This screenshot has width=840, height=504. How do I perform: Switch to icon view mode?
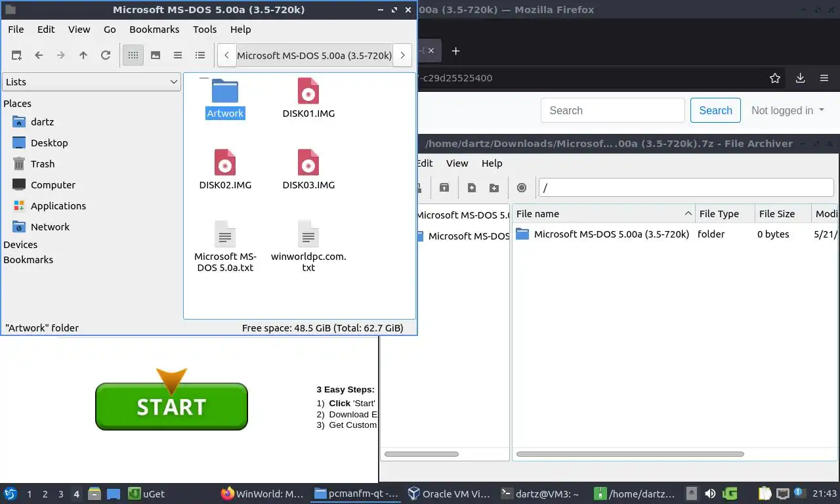click(133, 56)
